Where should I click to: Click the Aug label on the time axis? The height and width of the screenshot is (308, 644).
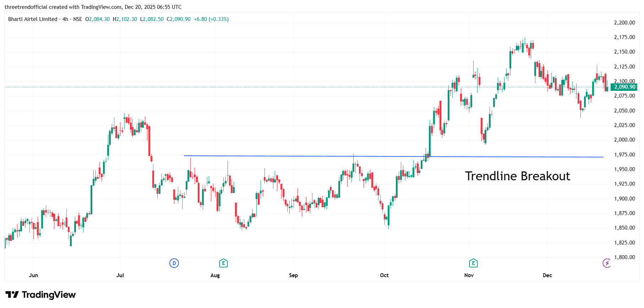point(215,275)
